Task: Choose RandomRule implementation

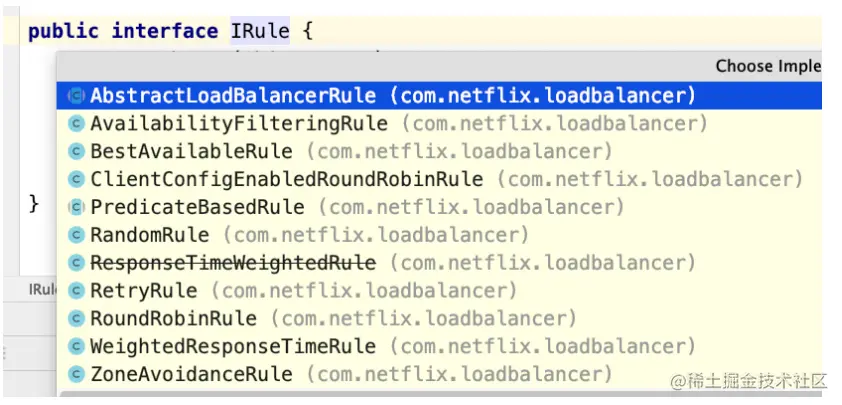Action: click(x=439, y=235)
